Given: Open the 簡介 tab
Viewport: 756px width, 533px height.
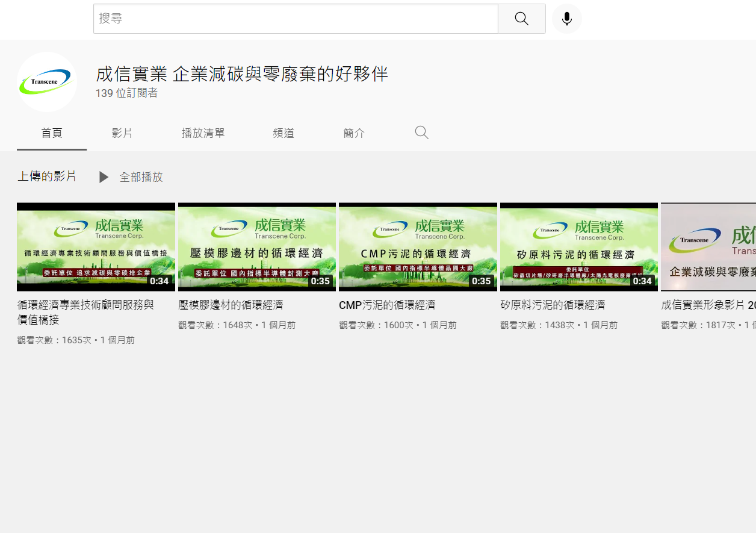Looking at the screenshot, I should tap(354, 133).
